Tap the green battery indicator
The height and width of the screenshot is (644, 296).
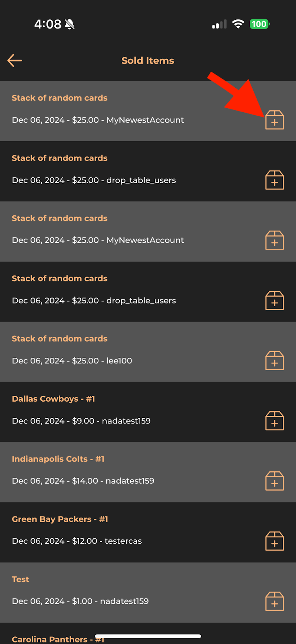click(259, 24)
